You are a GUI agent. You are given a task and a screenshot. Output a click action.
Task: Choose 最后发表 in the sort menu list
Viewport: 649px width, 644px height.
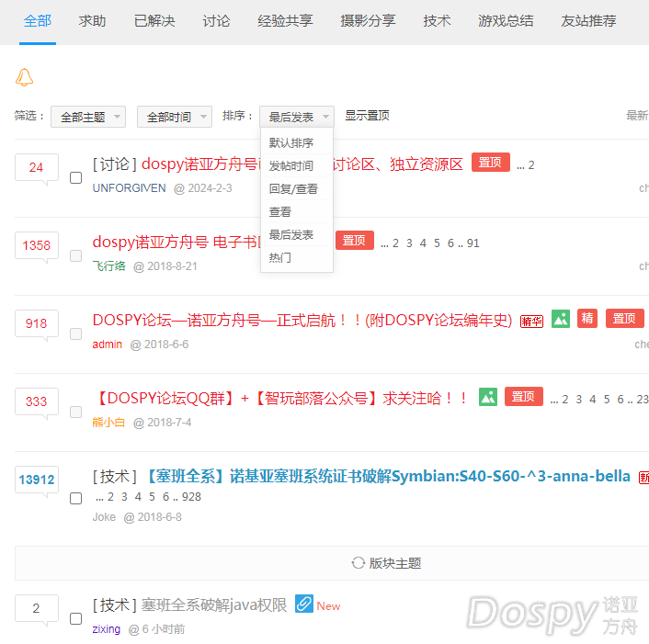[x=297, y=235]
